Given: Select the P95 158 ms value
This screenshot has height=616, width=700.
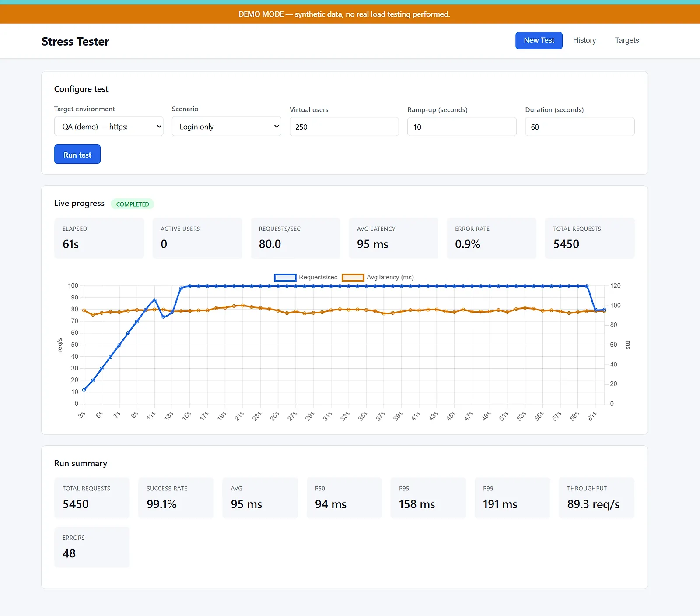Looking at the screenshot, I should [417, 504].
